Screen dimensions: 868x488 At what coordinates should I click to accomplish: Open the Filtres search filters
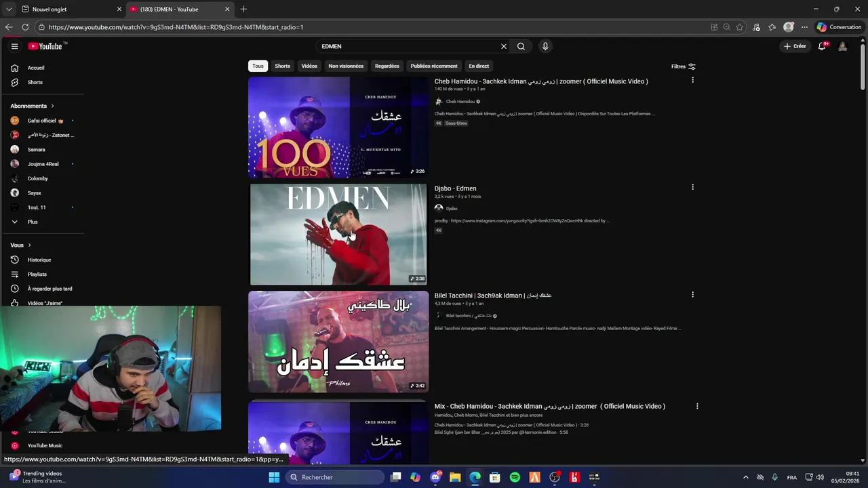click(684, 66)
